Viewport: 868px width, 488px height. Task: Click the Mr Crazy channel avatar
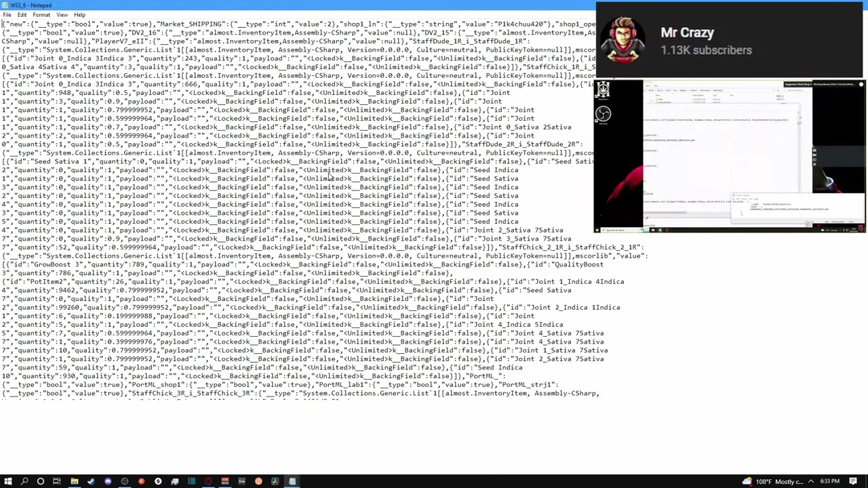tap(623, 40)
